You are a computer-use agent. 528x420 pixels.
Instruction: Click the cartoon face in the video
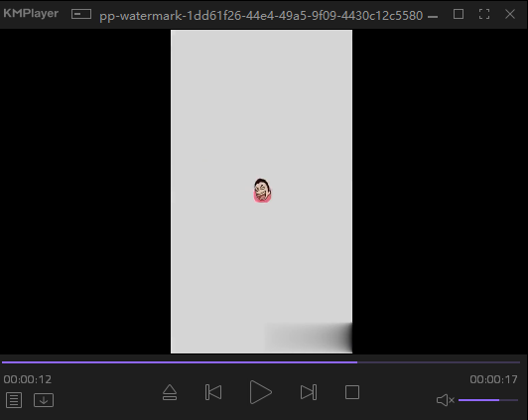point(262,191)
